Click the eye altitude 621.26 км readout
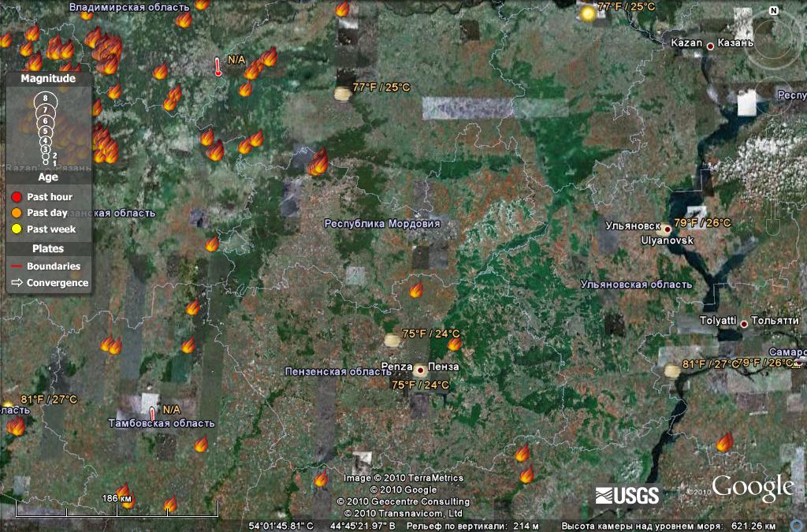The height and width of the screenshot is (532, 807). 668,526
